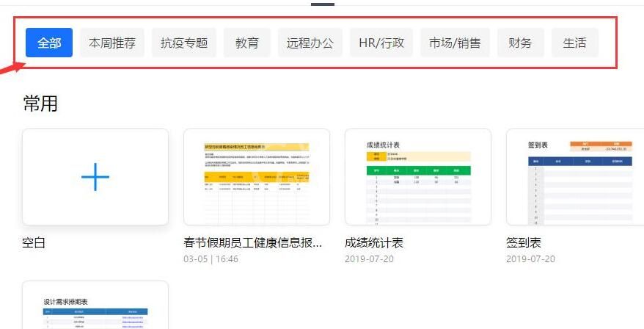Switch to the 生活 tab
644x329 pixels.
(x=574, y=43)
